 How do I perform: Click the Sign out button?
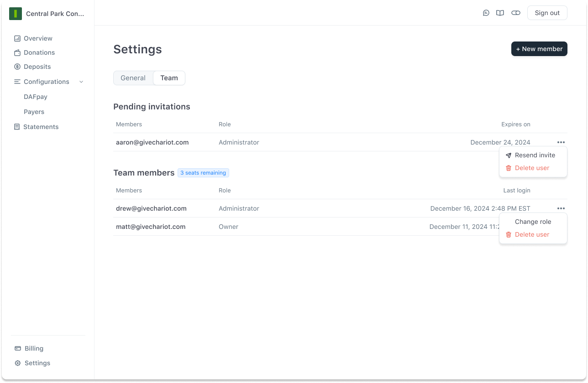(547, 13)
